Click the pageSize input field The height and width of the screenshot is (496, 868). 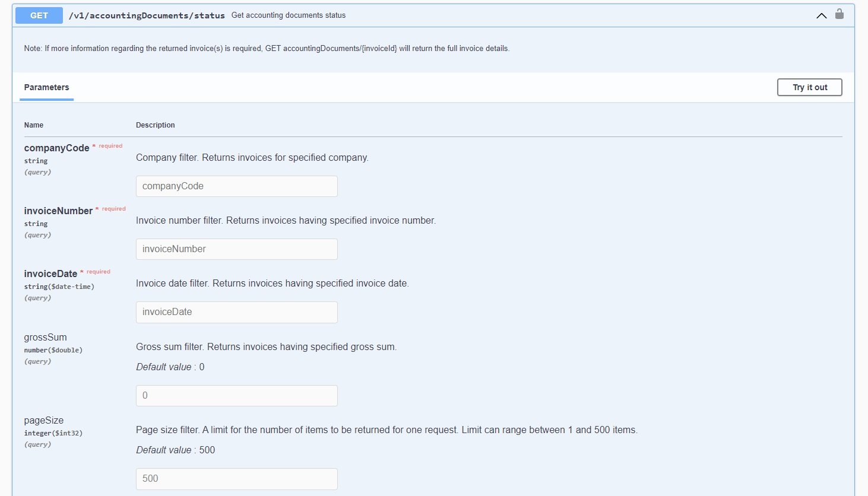237,479
